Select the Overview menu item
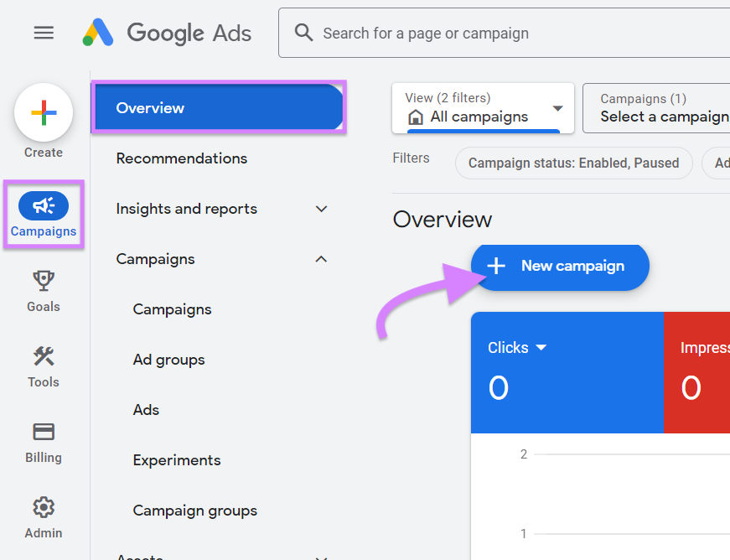The height and width of the screenshot is (560, 730). pyautogui.click(x=218, y=107)
